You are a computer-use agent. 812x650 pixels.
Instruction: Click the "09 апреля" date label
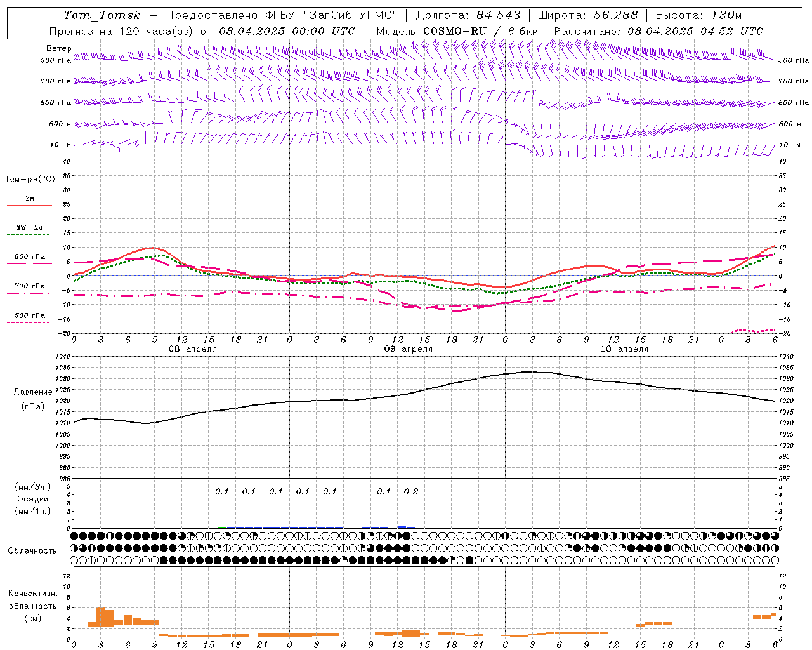[x=409, y=349]
